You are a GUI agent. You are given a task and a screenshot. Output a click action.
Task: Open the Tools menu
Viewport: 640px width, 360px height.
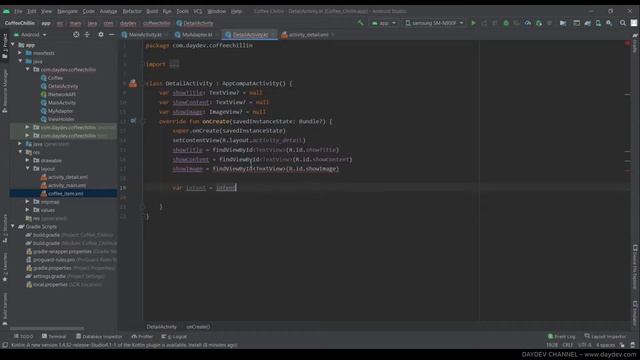[182, 11]
